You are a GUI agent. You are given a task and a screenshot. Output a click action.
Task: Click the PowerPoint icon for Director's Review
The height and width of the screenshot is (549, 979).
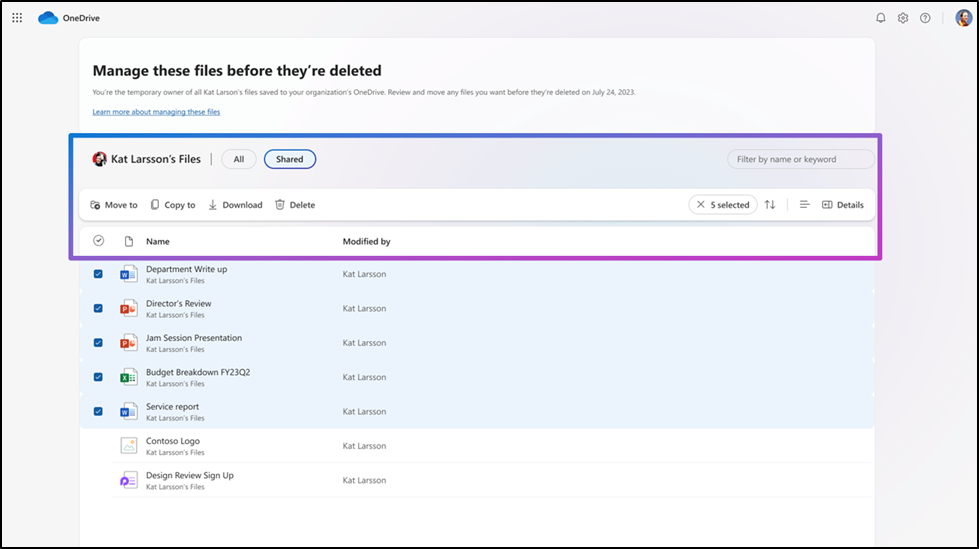click(x=128, y=308)
